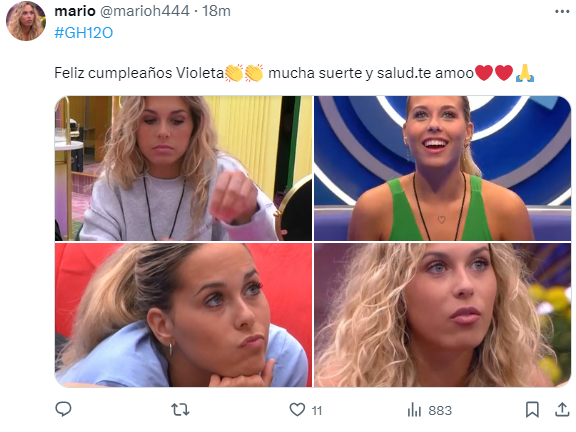Open the views bar chart analytics icon
This screenshot has height=432, width=576.
tap(414, 410)
